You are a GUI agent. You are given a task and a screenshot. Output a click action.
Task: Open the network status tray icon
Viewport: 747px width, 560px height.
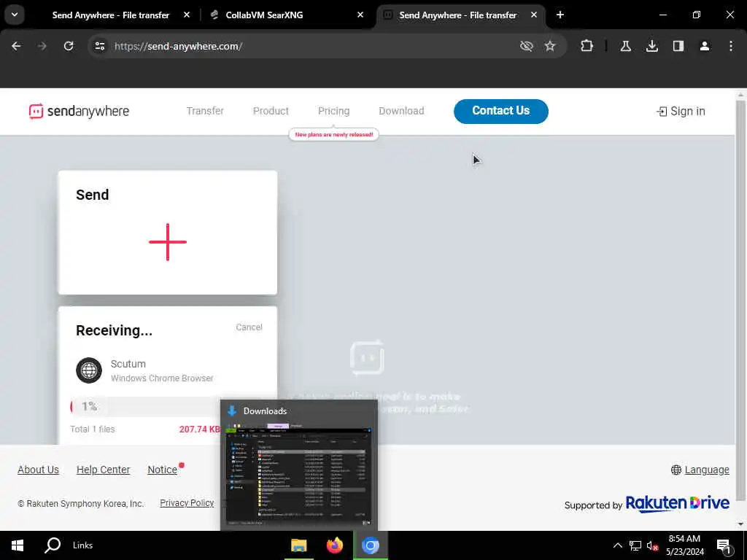pos(635,545)
